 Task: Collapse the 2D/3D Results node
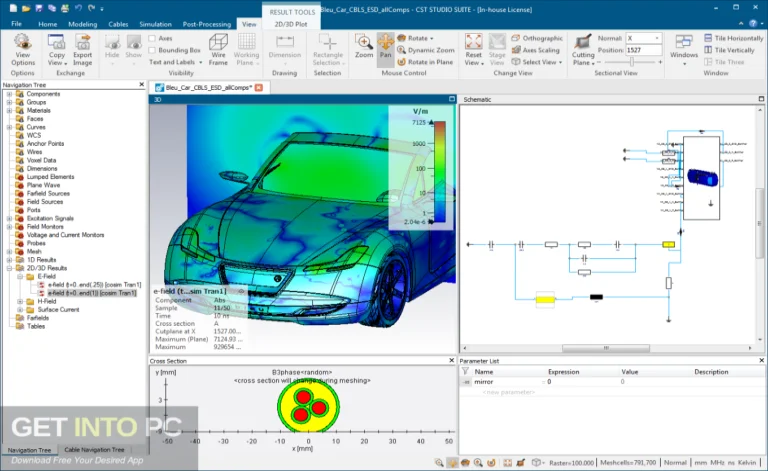(x=9, y=268)
